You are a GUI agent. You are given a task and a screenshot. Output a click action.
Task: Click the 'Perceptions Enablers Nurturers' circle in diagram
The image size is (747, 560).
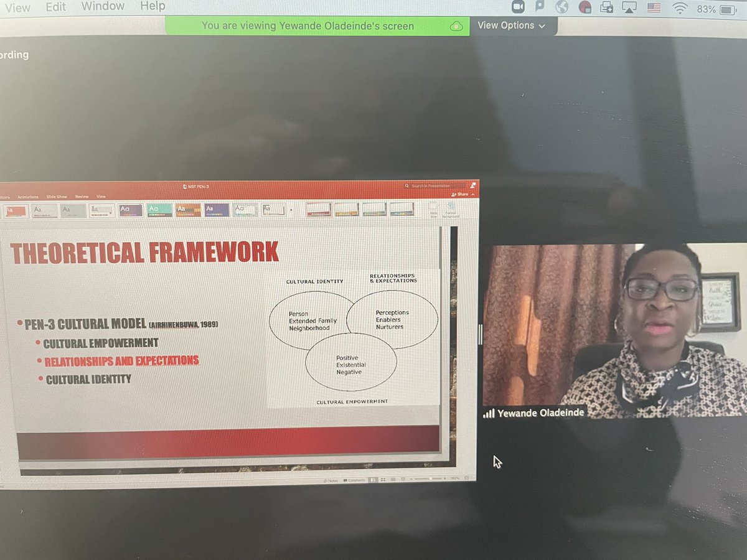[392, 320]
